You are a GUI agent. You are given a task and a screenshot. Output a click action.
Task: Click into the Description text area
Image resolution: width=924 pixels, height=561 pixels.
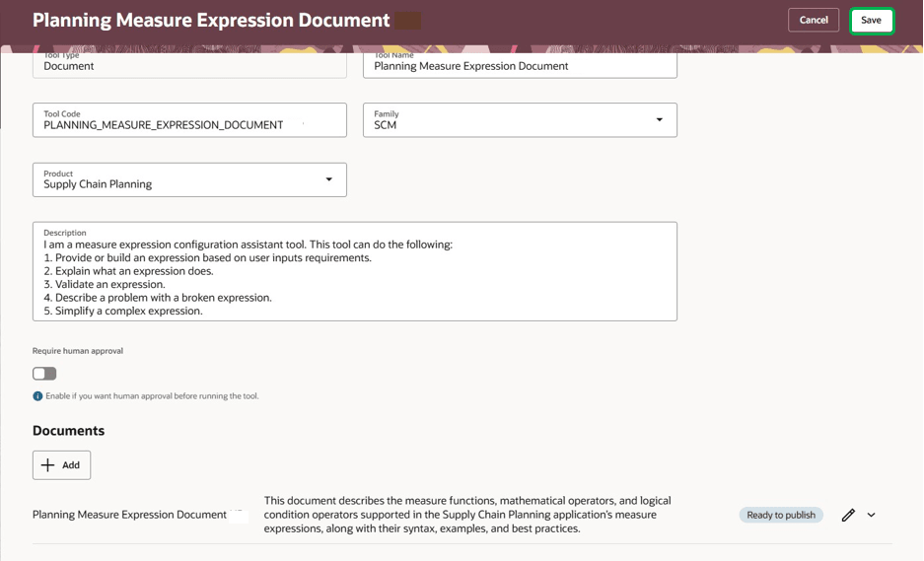tap(355, 272)
